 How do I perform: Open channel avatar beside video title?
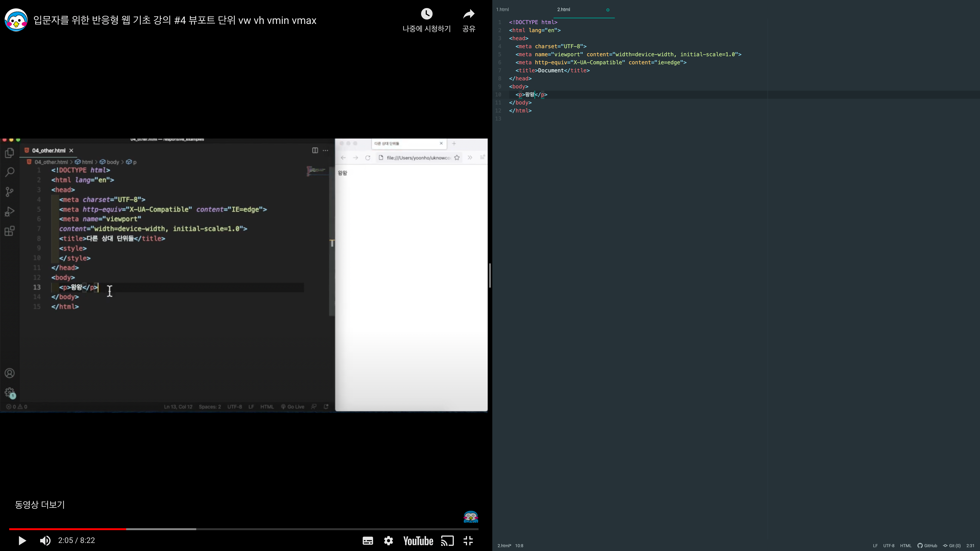(16, 20)
